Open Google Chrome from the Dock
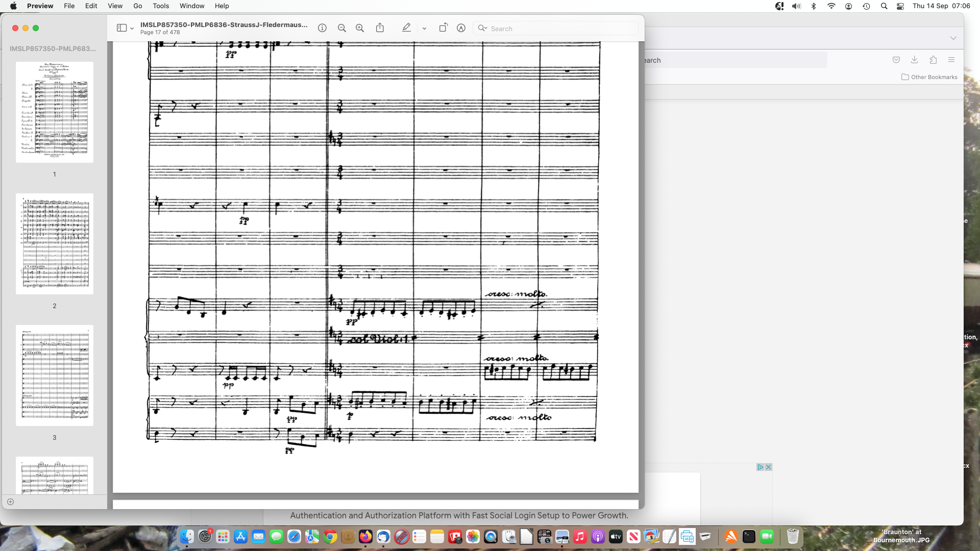 330,537
